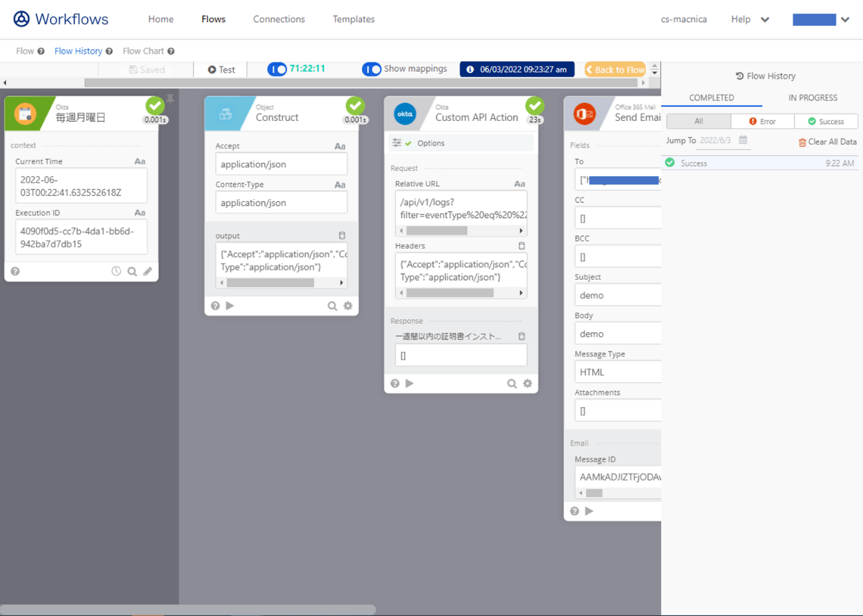This screenshot has width=863, height=616.
Task: Select the Success 9:22 AM history entry
Action: coord(761,163)
